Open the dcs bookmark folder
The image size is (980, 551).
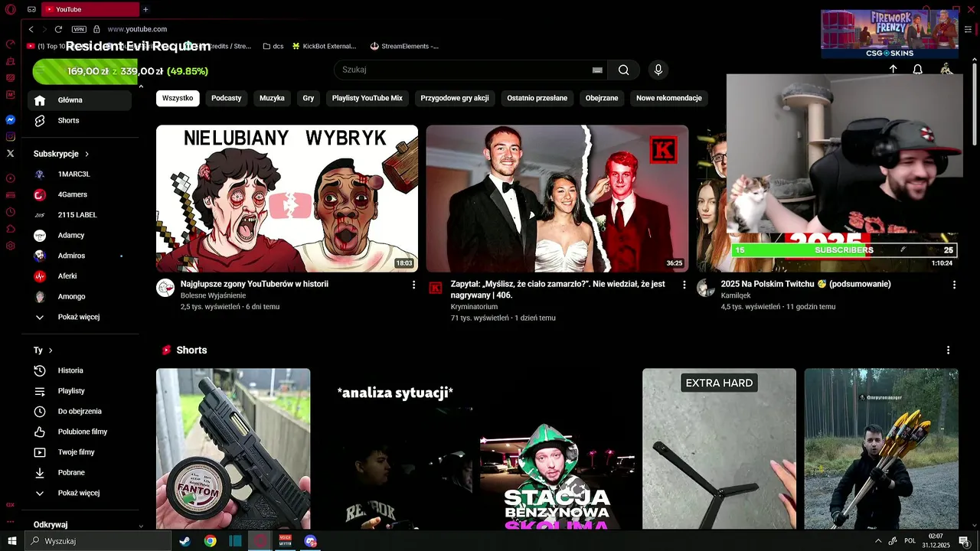click(273, 46)
